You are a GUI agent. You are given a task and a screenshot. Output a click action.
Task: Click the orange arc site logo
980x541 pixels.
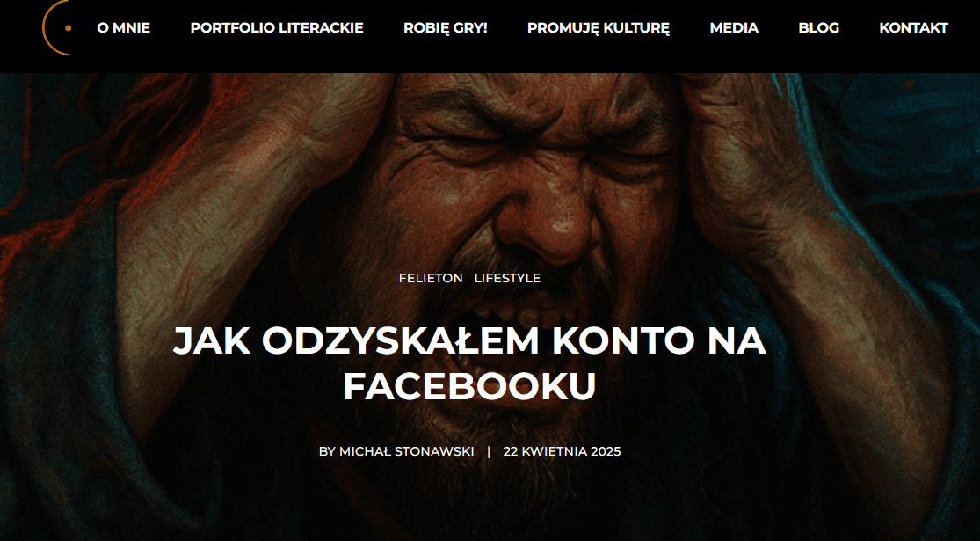click(56, 27)
